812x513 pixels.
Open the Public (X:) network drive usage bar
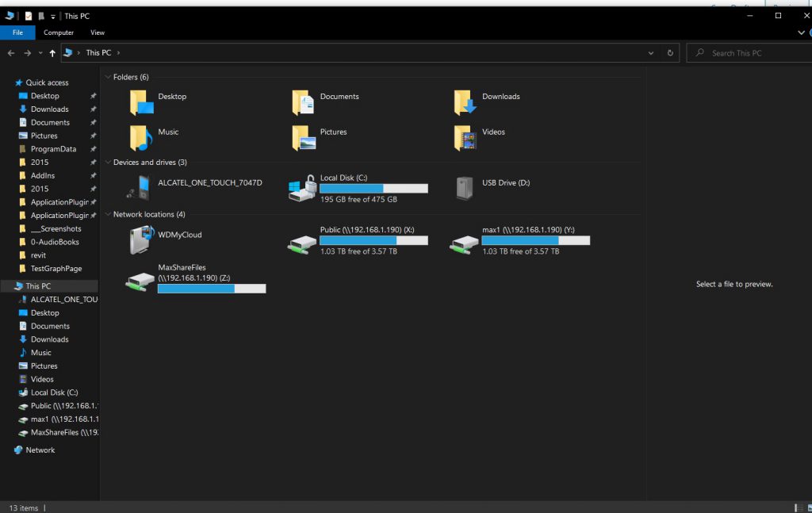(373, 240)
